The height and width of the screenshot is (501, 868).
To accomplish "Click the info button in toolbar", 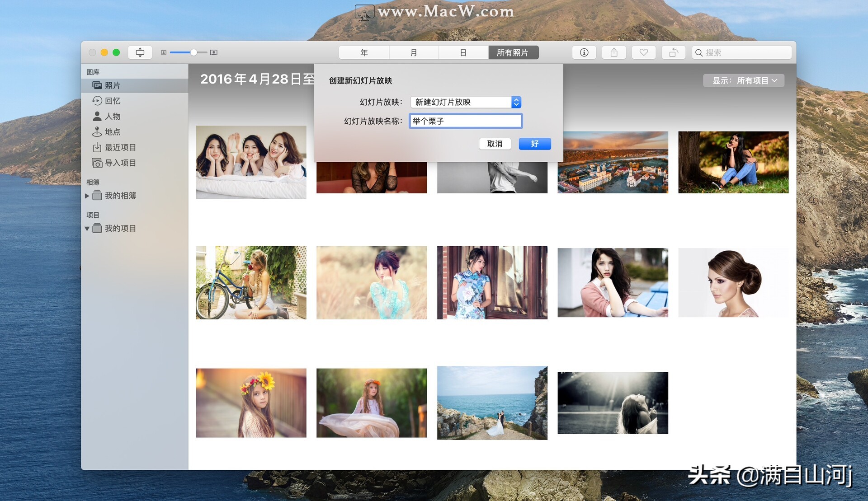I will point(584,52).
